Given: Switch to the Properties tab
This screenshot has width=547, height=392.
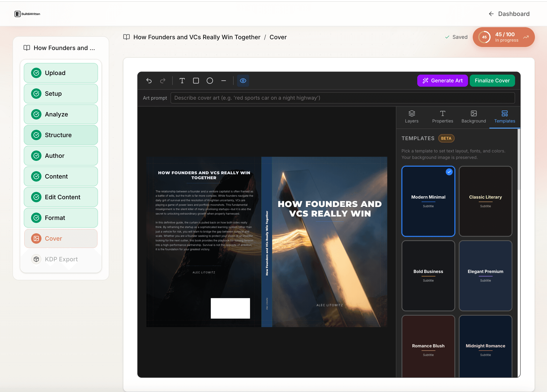Looking at the screenshot, I should [x=443, y=117].
